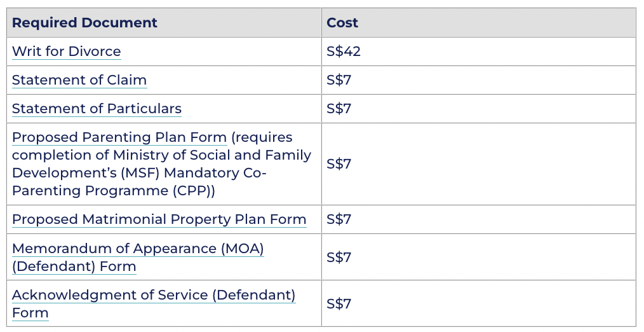Select the cost for Statement of Claim
The width and height of the screenshot is (644, 332).
339,80
